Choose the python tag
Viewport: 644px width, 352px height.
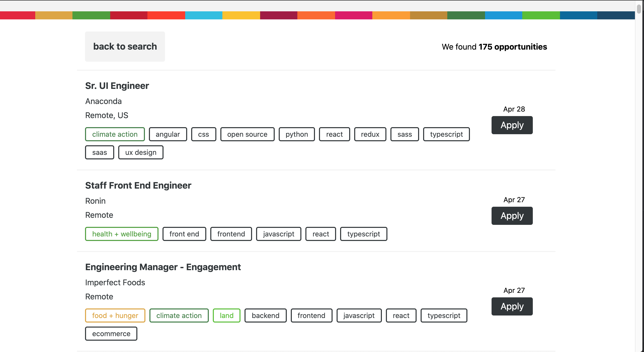297,134
